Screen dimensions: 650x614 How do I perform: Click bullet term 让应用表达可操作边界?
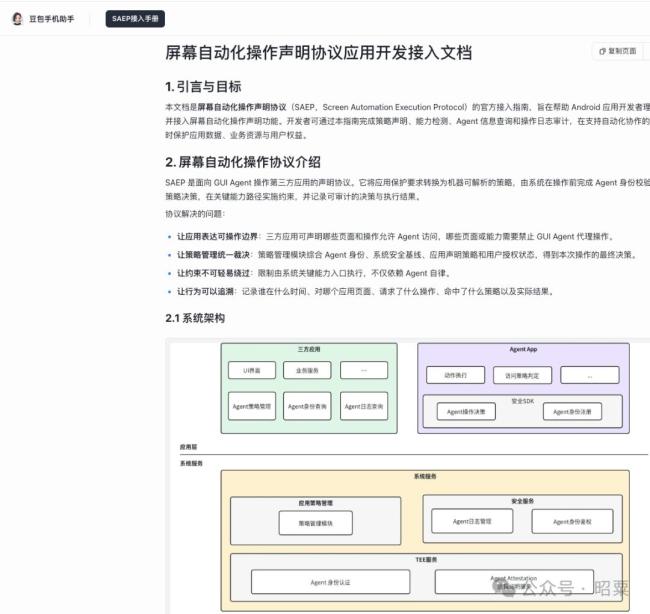(x=218, y=236)
